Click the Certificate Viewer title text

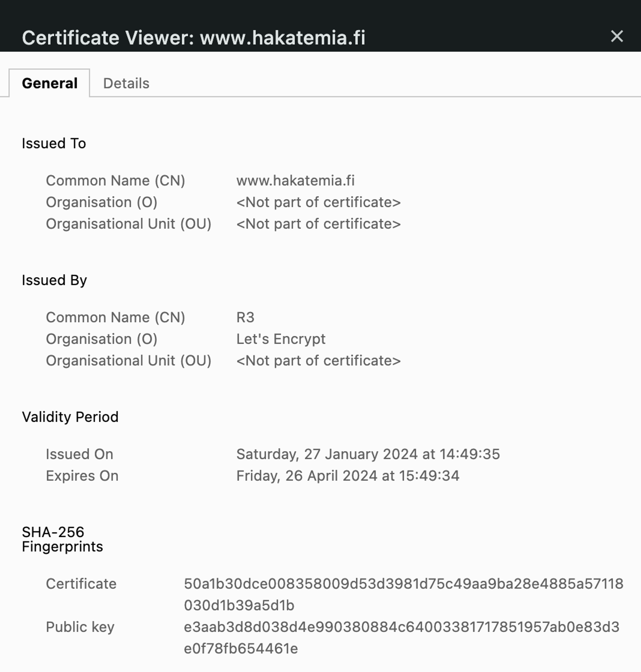coord(193,38)
